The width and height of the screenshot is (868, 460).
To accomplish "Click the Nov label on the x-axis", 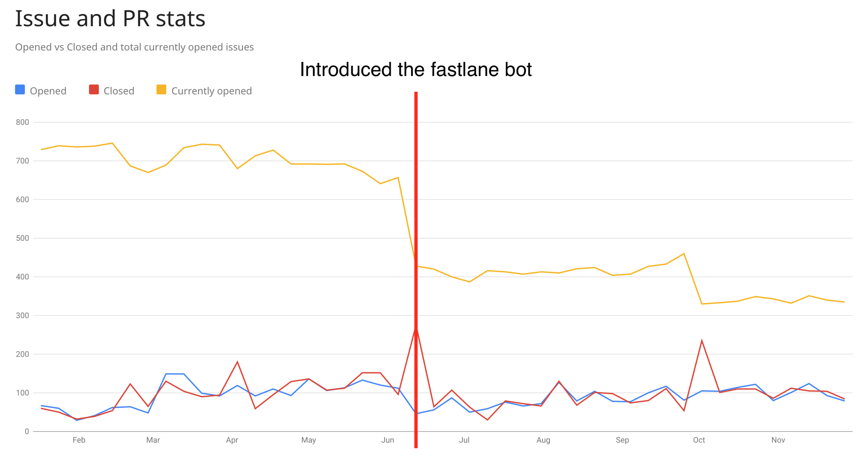I will point(778,440).
